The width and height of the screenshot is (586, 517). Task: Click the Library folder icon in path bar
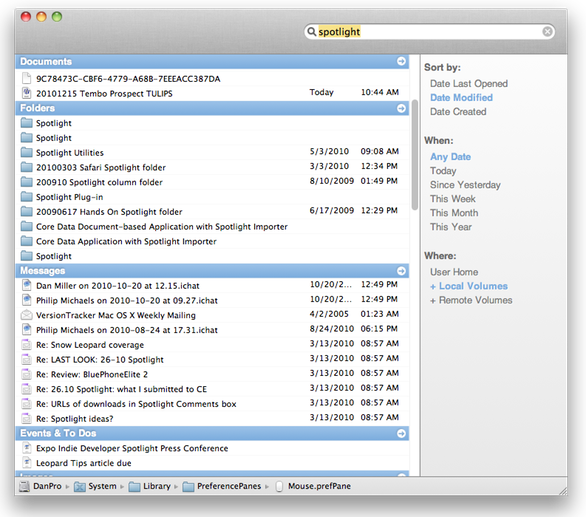point(134,486)
